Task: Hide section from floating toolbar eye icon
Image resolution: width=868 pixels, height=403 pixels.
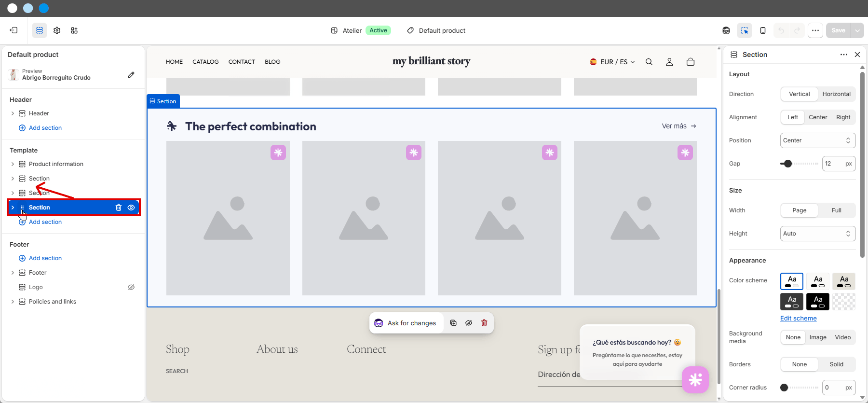Action: pos(469,323)
